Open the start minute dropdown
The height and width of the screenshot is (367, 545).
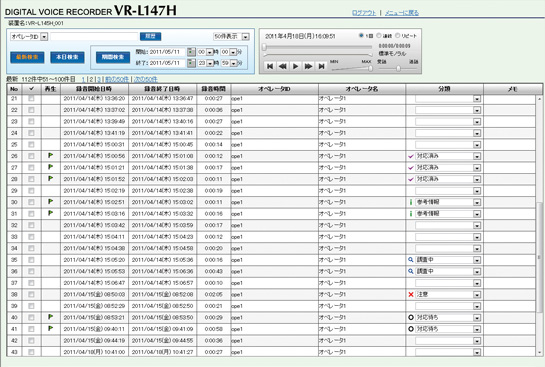233,52
